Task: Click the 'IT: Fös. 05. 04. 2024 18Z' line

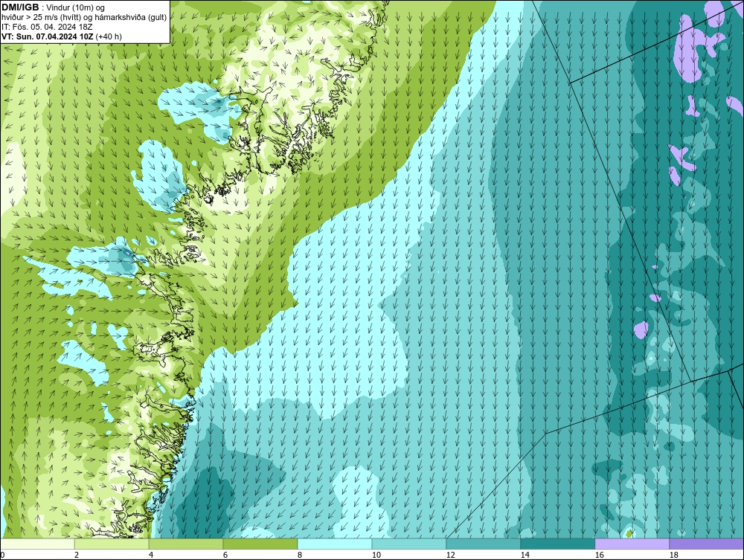Action: pyautogui.click(x=47, y=27)
